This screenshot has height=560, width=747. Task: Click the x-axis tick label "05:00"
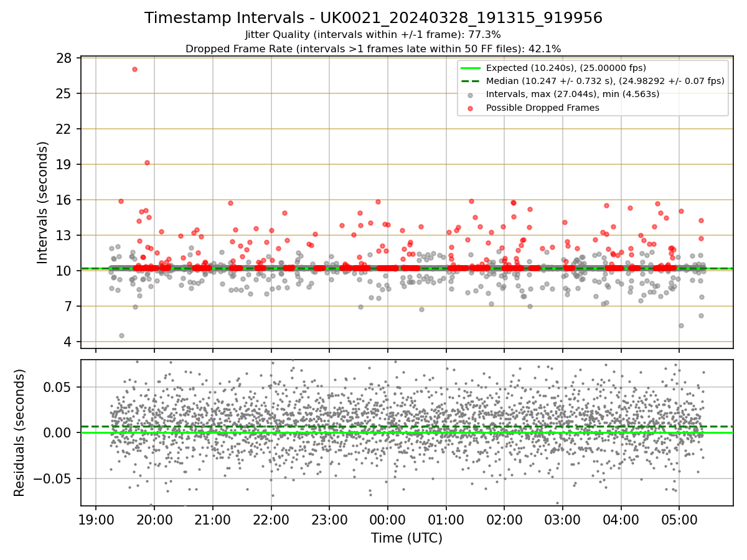tap(679, 520)
